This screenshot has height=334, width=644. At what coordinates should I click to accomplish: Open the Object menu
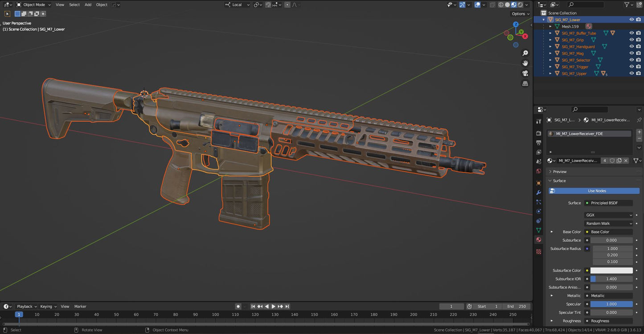click(x=101, y=4)
